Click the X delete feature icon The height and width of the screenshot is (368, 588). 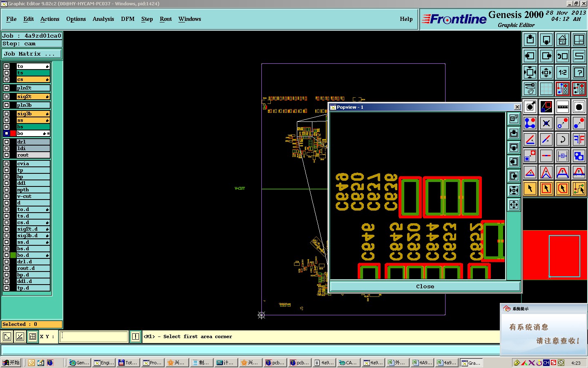(546, 123)
